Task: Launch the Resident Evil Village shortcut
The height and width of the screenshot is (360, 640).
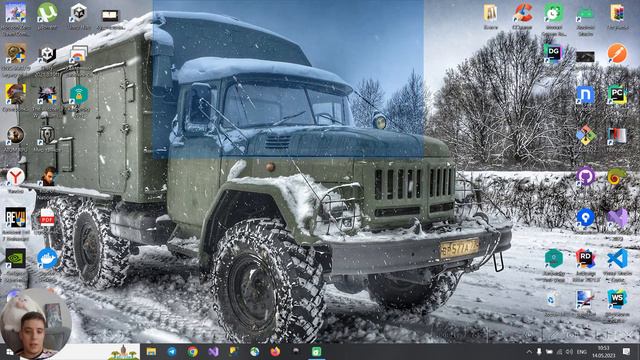Action: coord(16,218)
